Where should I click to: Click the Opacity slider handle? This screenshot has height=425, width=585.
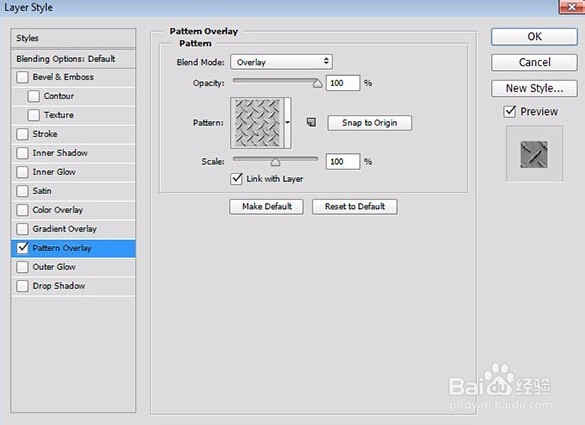pos(317,84)
